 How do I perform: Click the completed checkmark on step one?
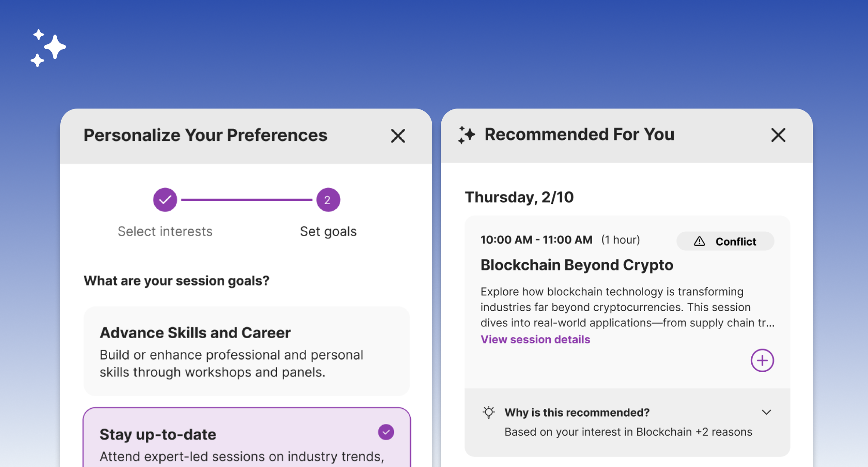(165, 199)
